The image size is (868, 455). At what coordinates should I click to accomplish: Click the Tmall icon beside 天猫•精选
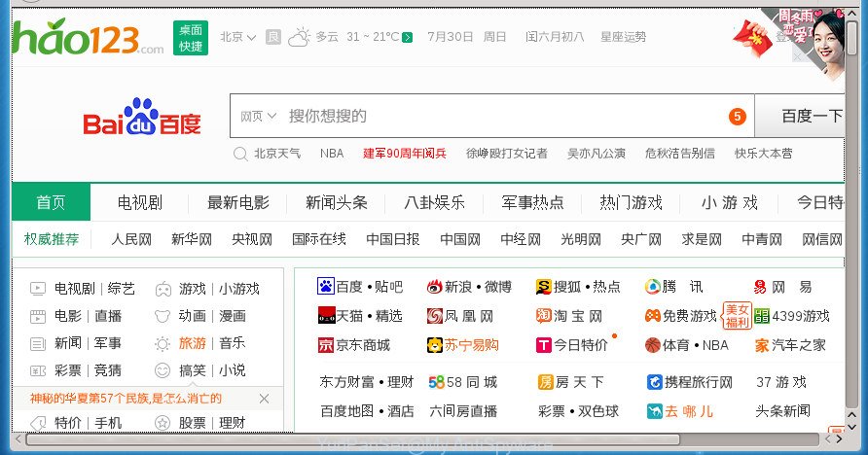pyautogui.click(x=326, y=316)
